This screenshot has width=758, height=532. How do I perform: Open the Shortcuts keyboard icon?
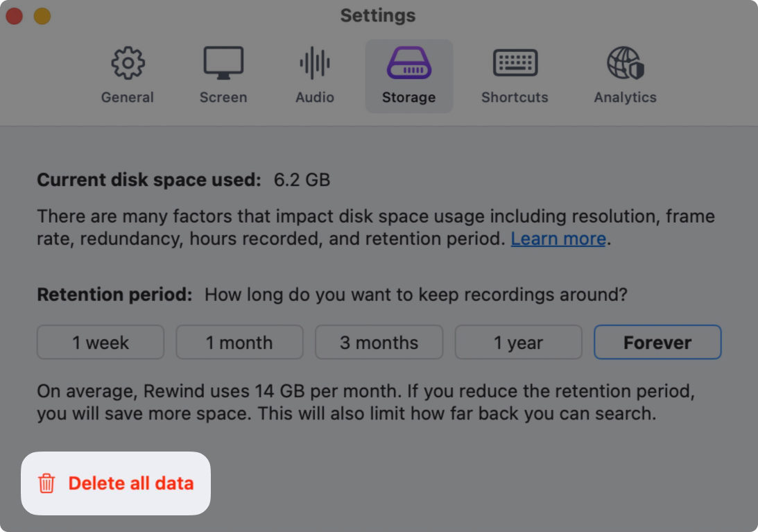pyautogui.click(x=515, y=63)
